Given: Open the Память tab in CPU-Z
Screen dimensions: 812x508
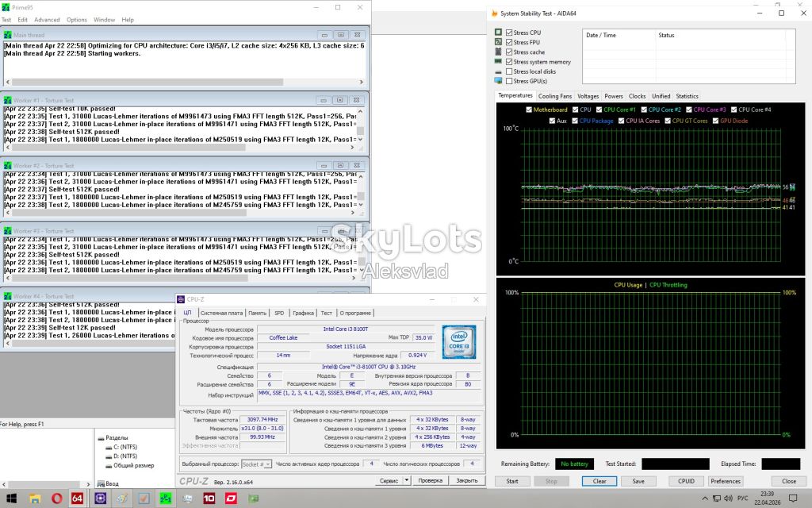Looking at the screenshot, I should click(257, 313).
